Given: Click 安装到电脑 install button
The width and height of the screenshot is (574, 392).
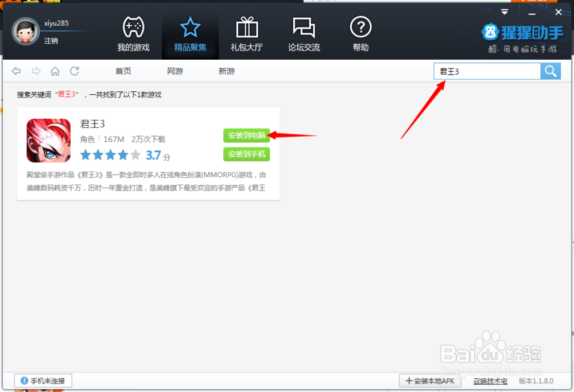Looking at the screenshot, I should [x=247, y=135].
